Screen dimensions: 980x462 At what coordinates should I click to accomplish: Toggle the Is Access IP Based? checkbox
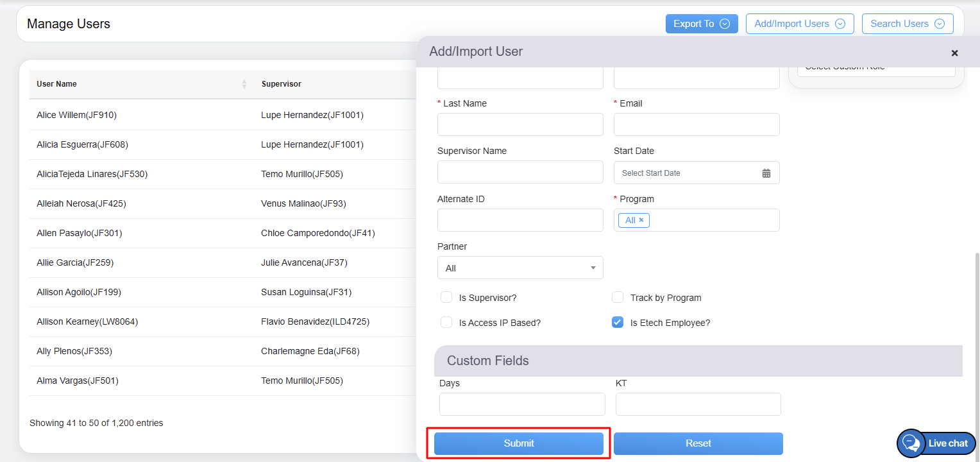[446, 322]
